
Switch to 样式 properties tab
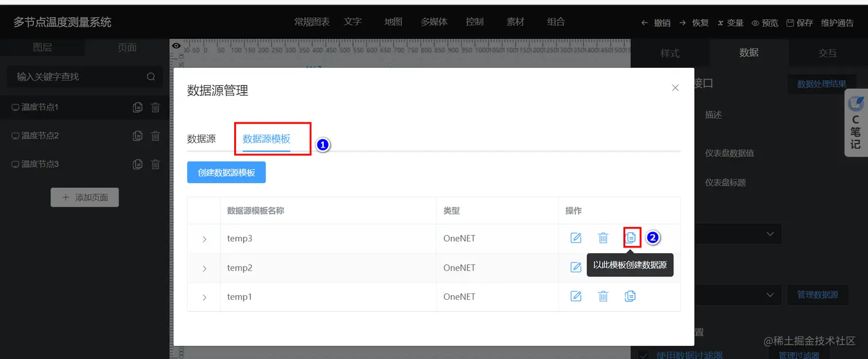pyautogui.click(x=670, y=53)
